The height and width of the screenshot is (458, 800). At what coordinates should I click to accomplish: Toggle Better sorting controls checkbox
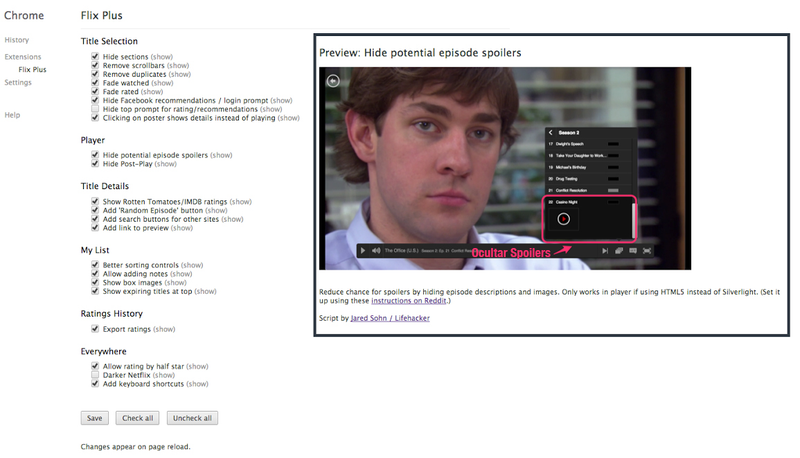(x=95, y=264)
